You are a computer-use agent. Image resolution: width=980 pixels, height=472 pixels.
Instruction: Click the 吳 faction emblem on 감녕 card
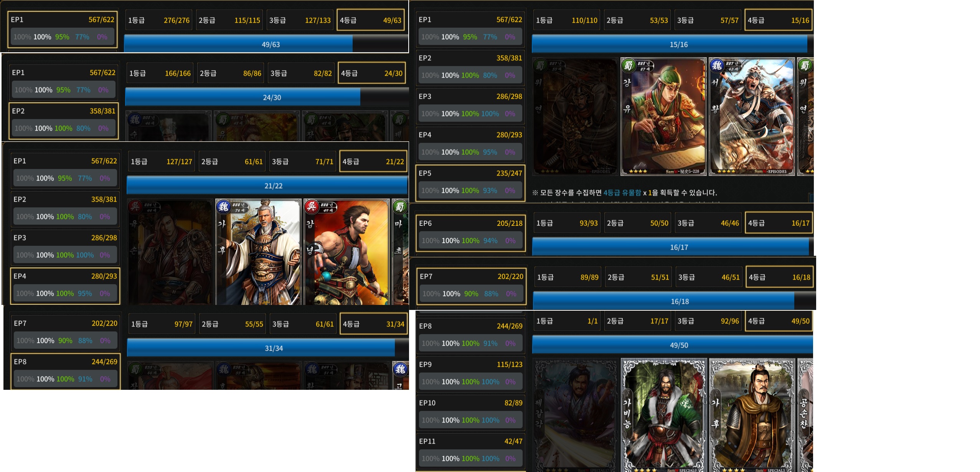click(x=312, y=207)
